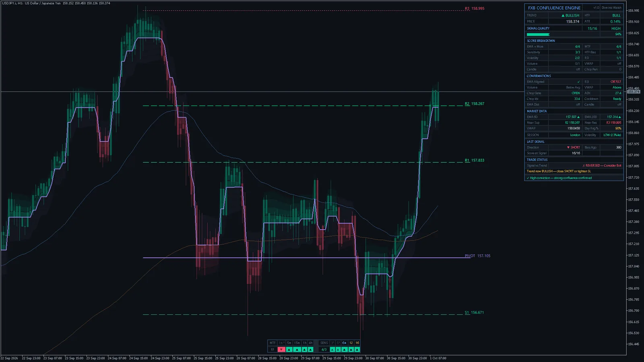
Task: Click the red X beside REVERSED
Action: [584, 166]
